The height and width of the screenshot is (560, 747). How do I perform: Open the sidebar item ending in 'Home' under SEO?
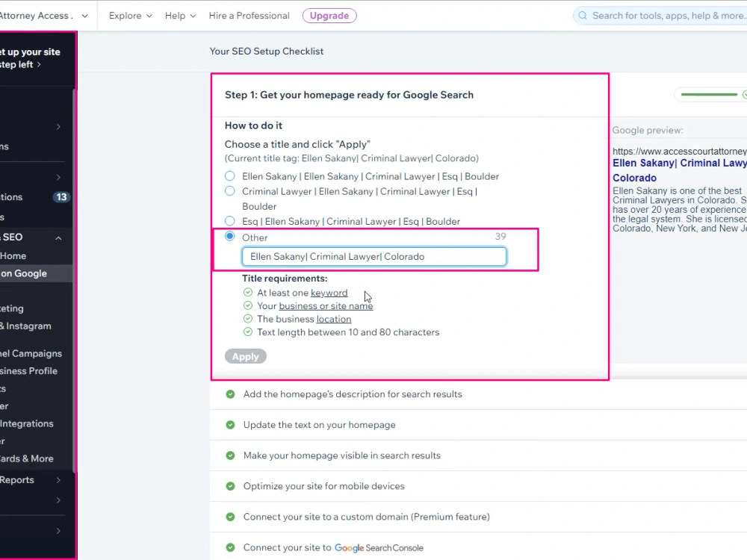13,255
